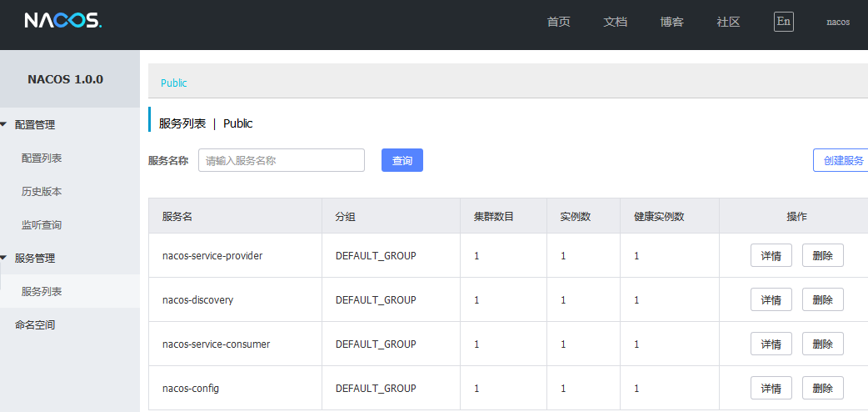Open 配置列表 in the sidebar

(42, 158)
